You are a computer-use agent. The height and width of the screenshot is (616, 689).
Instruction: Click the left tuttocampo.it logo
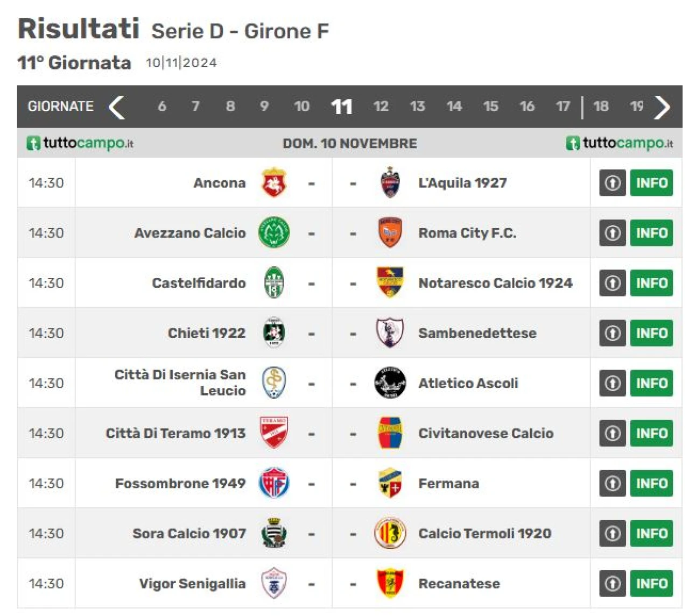(x=80, y=143)
